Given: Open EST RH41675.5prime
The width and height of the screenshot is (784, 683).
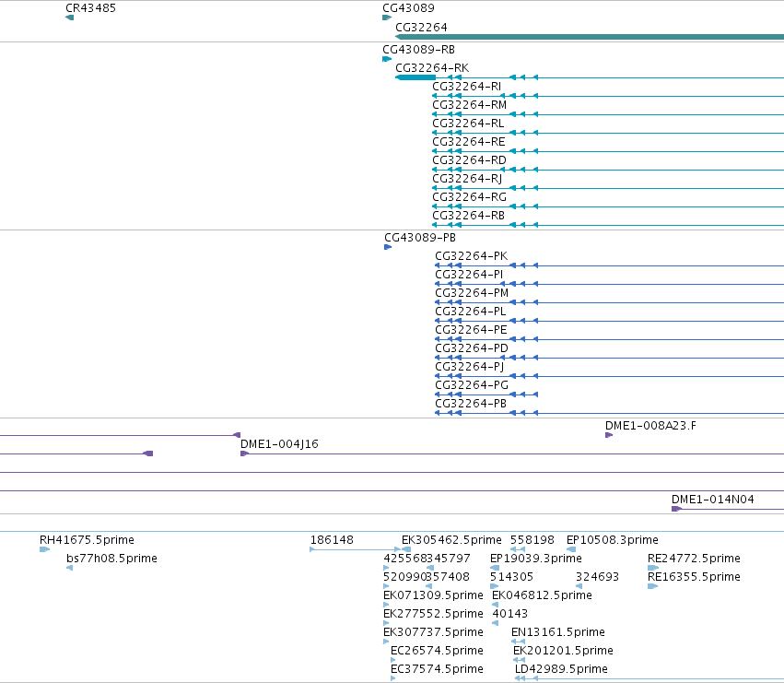Looking at the screenshot, I should (87, 540).
